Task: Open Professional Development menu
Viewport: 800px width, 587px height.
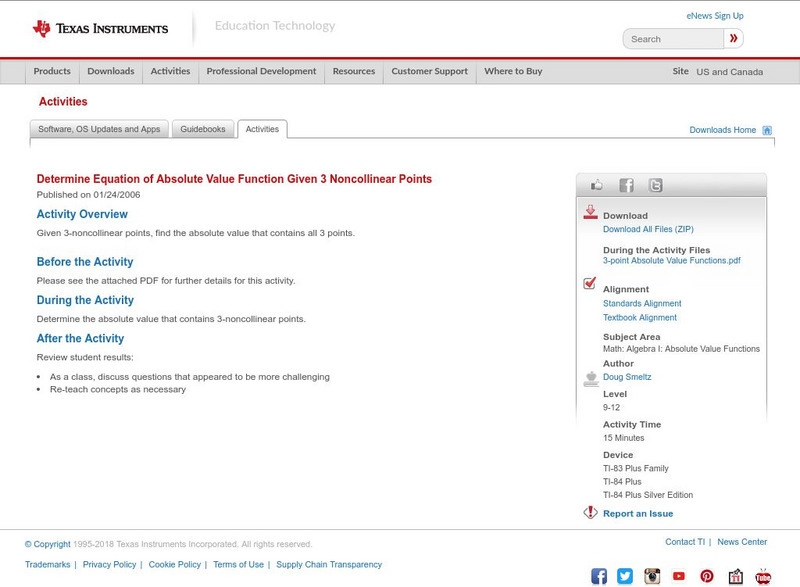Action: pyautogui.click(x=261, y=71)
